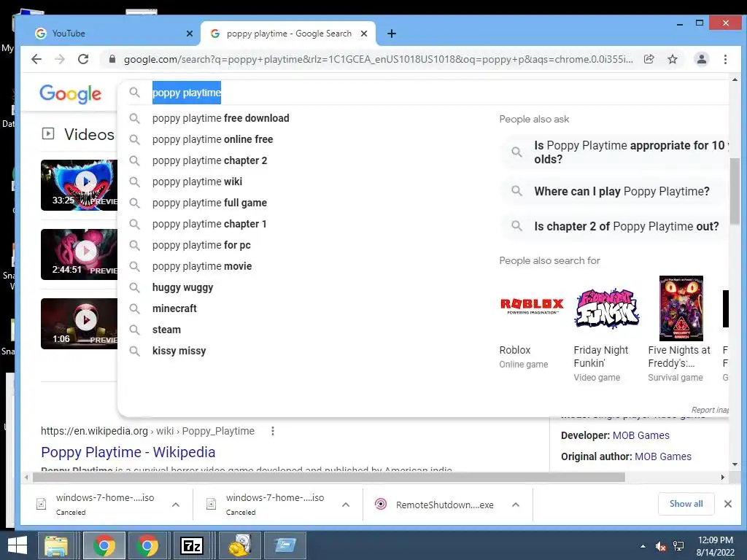Screen dimensions: 747x560
Task: Open the Roblox related search card
Action: pyautogui.click(x=531, y=323)
